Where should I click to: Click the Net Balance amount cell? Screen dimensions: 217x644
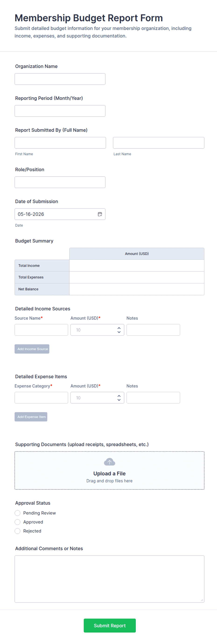point(137,289)
